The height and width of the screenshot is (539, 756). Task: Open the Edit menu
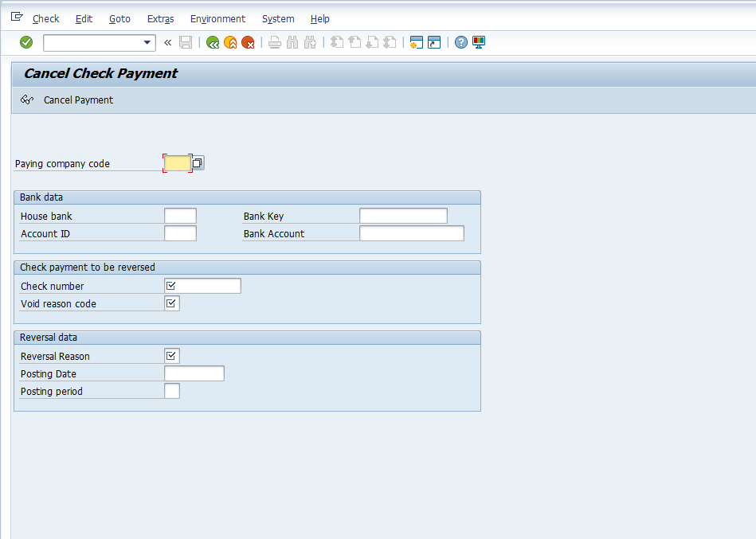[x=84, y=19]
